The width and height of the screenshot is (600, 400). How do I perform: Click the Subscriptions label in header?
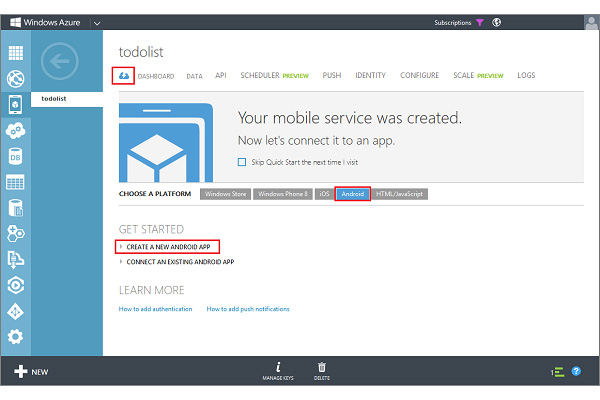click(x=453, y=23)
